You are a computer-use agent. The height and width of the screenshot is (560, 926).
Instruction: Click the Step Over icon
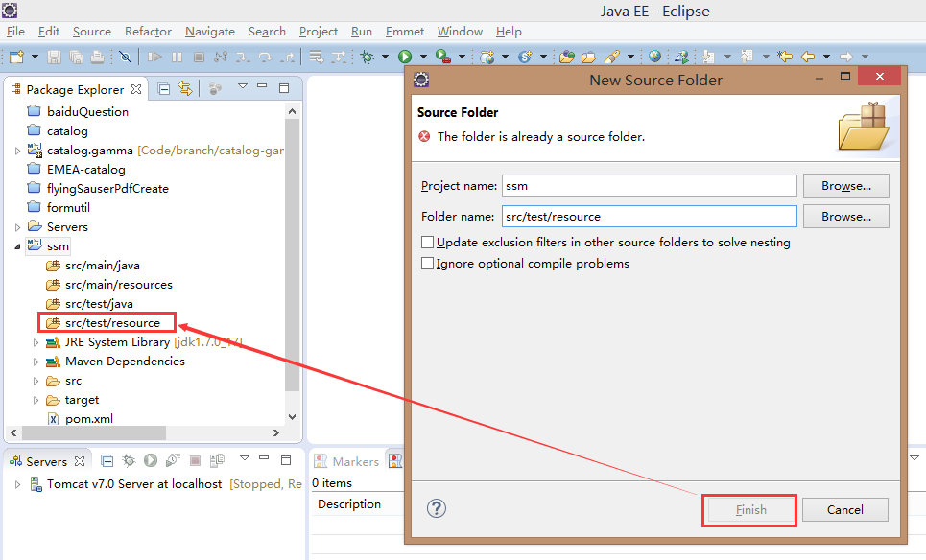tap(265, 57)
